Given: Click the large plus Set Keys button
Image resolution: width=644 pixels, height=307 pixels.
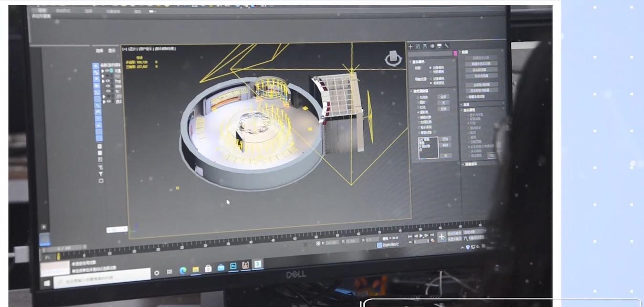Looking at the screenshot, I should [442, 237].
